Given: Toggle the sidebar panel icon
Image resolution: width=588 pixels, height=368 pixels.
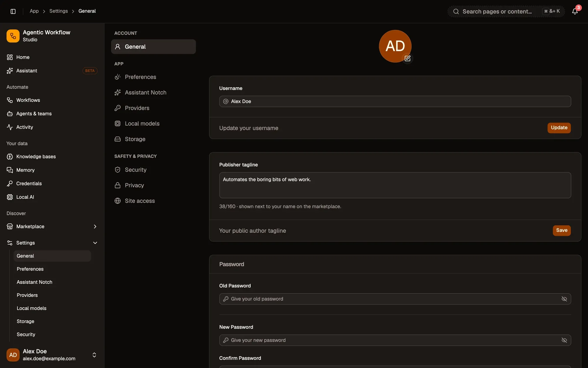Looking at the screenshot, I should point(13,11).
